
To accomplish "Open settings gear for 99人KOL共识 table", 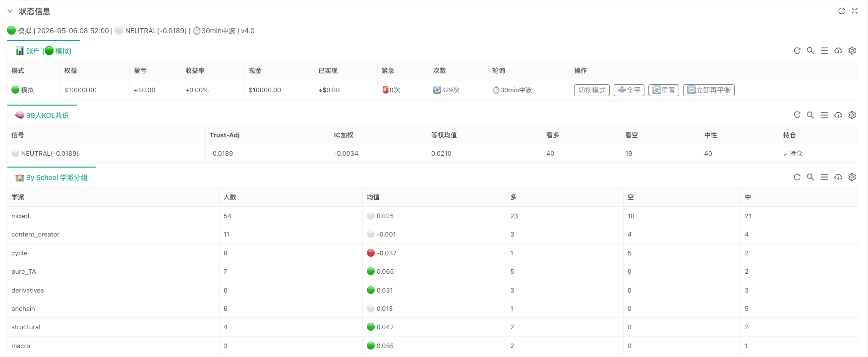I will pos(852,115).
